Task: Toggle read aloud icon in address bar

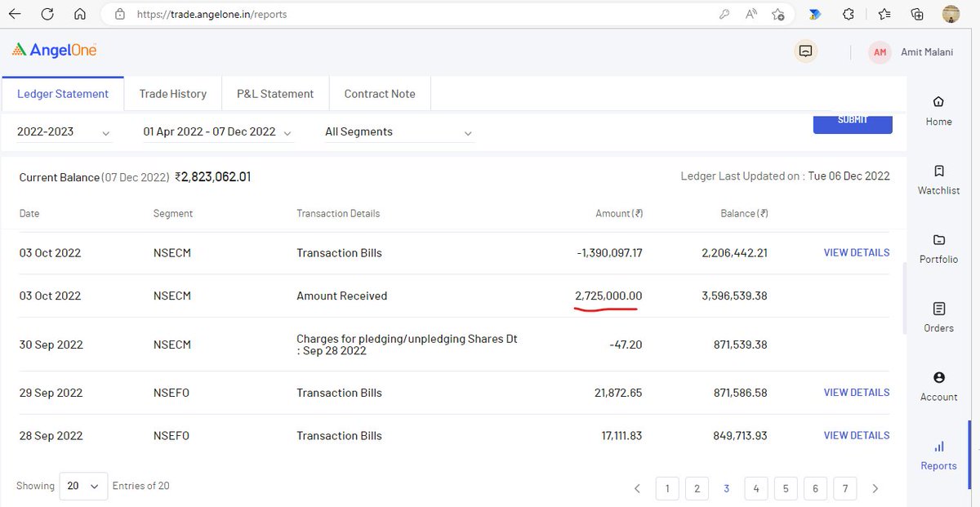Action: coord(751,14)
